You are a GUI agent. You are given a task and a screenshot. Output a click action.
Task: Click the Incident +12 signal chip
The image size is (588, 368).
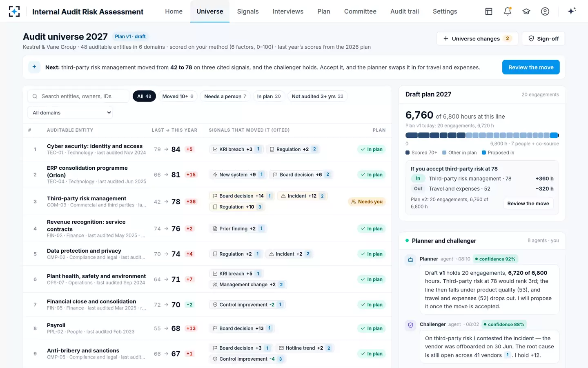tap(303, 196)
